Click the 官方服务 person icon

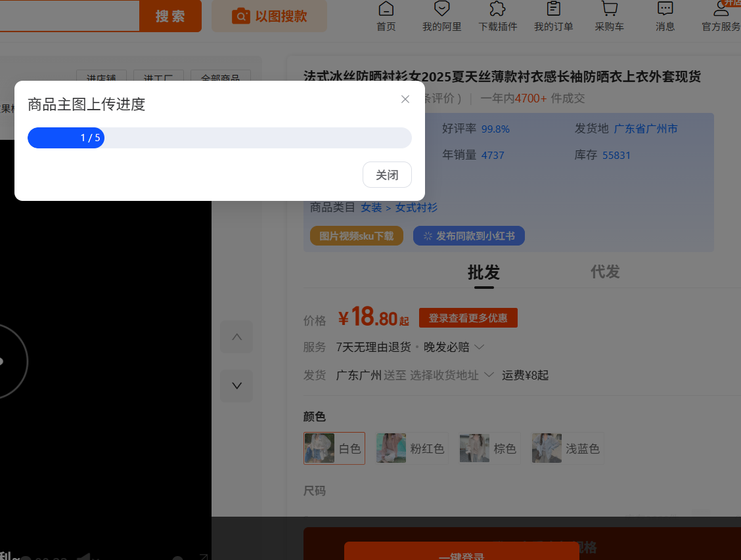coord(721,9)
